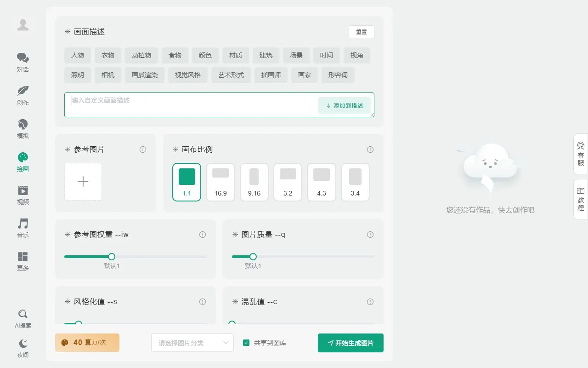
Task: Open 客服 customer service panel
Action: click(x=581, y=154)
